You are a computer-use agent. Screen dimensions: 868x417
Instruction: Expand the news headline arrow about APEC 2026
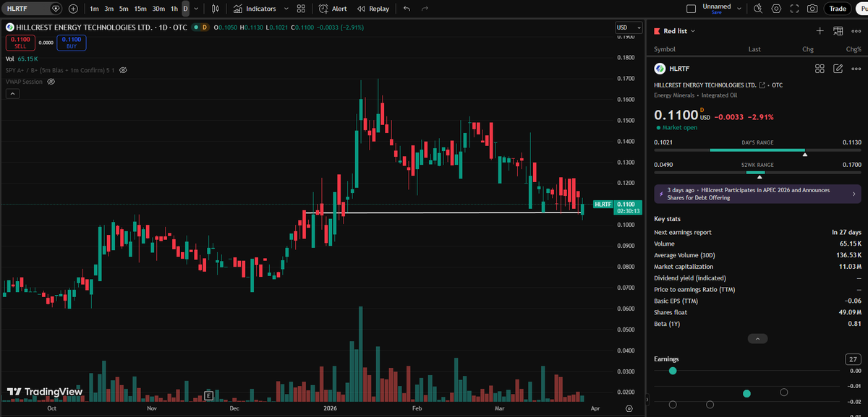point(854,194)
